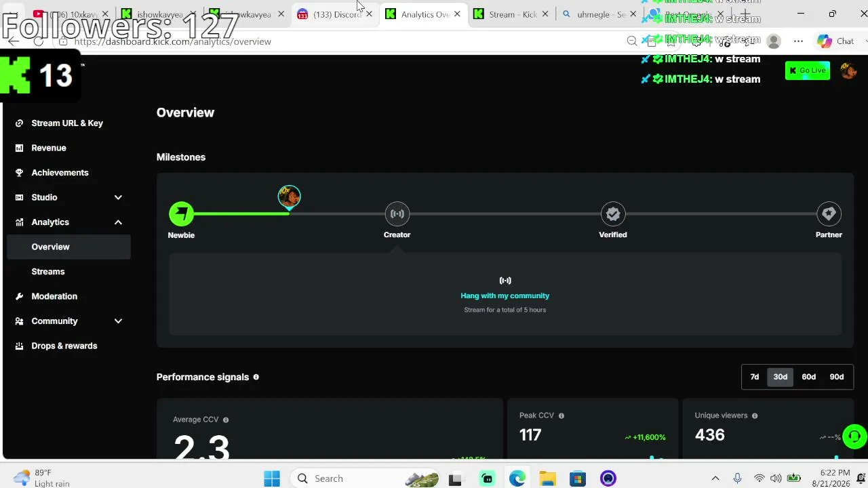The height and width of the screenshot is (488, 868).
Task: Collapse the Analytics submenu chevron
Action: coord(118,222)
